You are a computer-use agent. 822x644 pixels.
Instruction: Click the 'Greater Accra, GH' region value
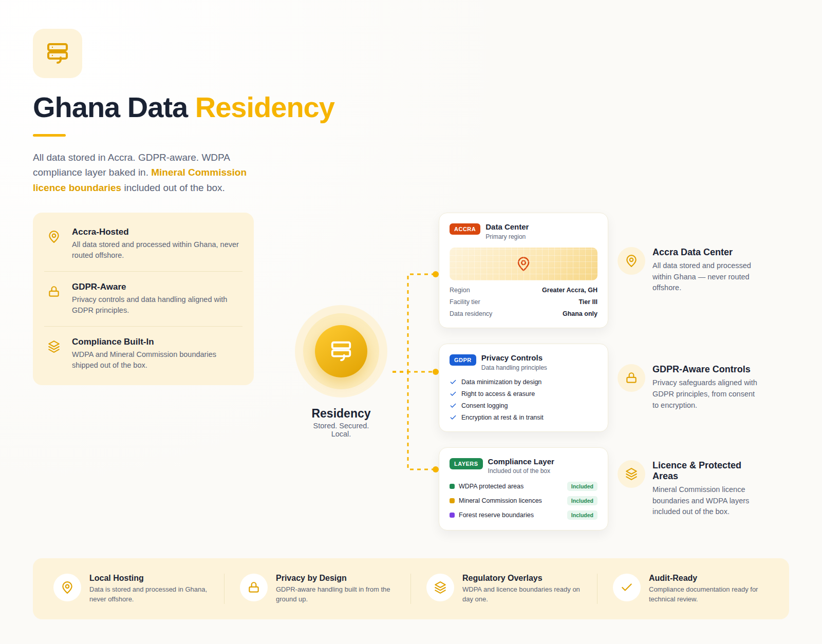pyautogui.click(x=570, y=290)
